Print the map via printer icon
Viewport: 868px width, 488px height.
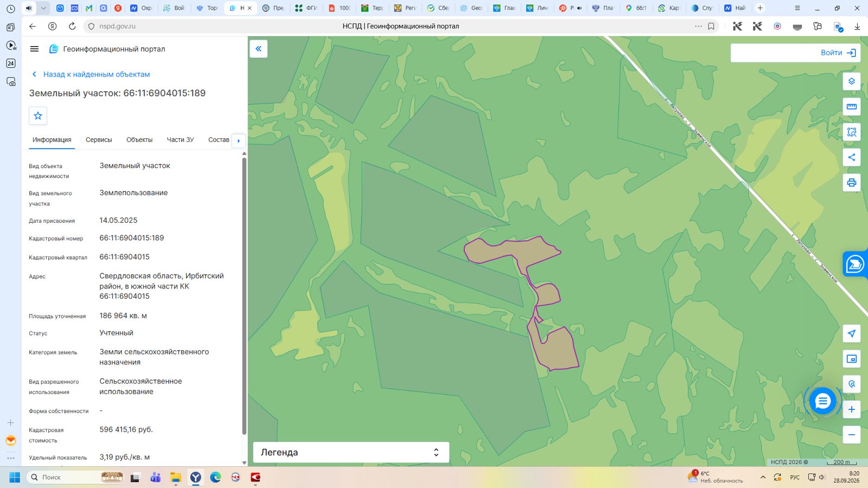coord(851,183)
